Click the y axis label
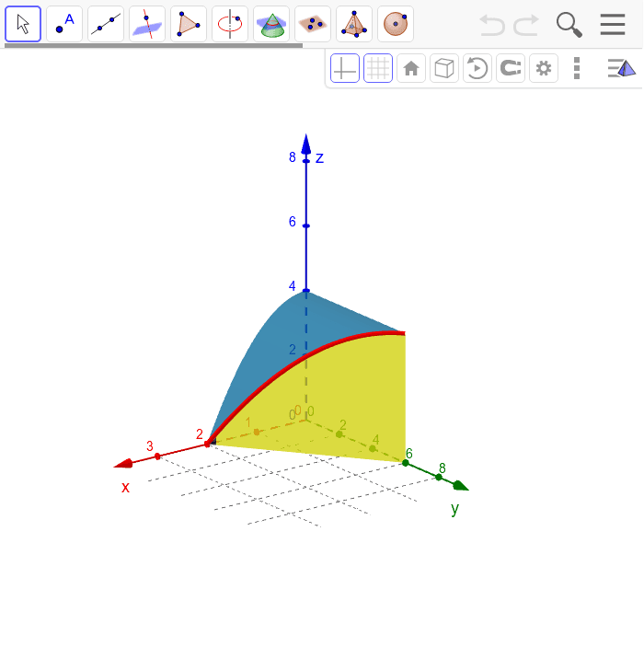The image size is (644, 647). [x=454, y=509]
